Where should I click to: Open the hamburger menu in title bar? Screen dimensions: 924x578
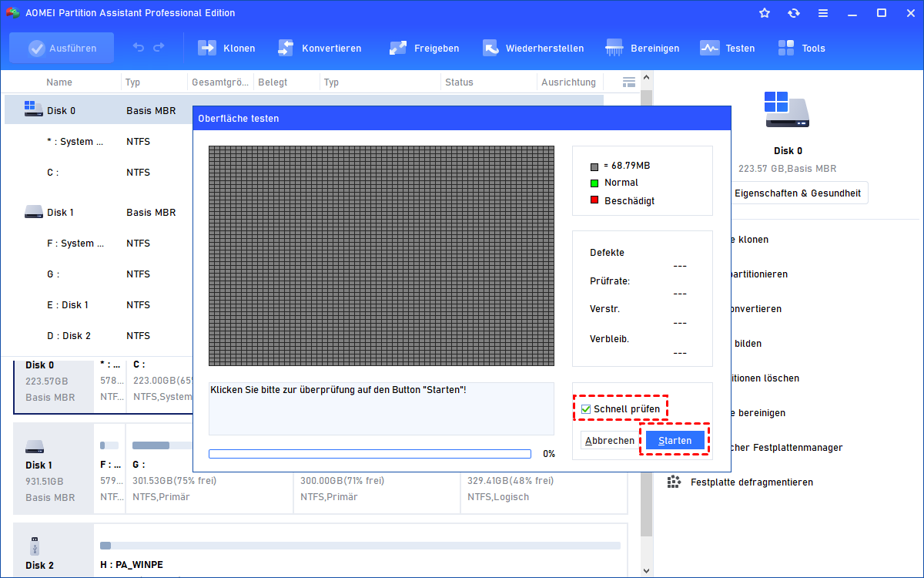823,13
